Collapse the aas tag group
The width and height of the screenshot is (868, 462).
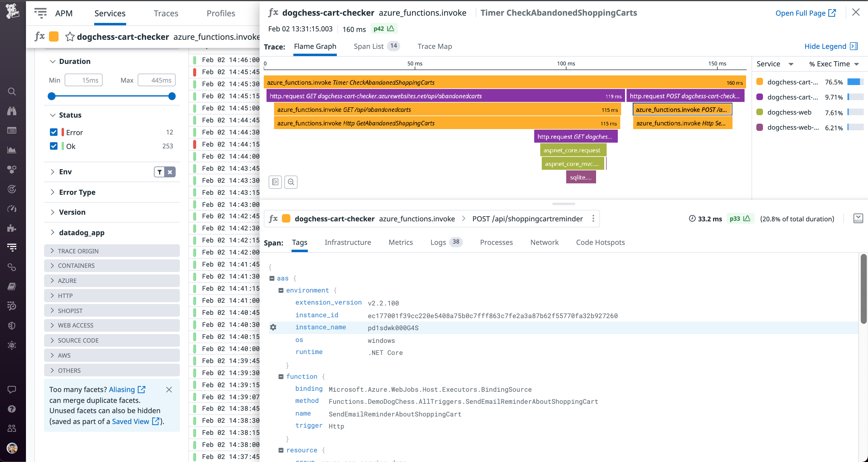pos(272,278)
